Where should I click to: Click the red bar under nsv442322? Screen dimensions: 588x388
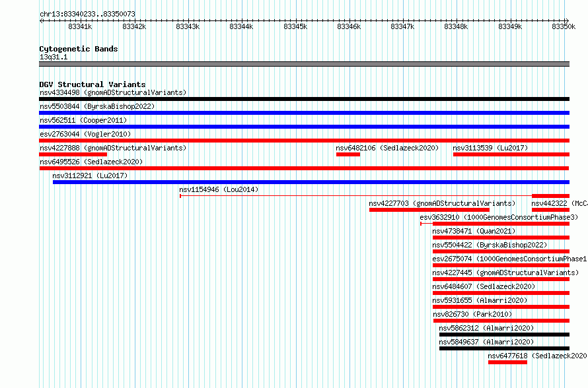coord(550,210)
